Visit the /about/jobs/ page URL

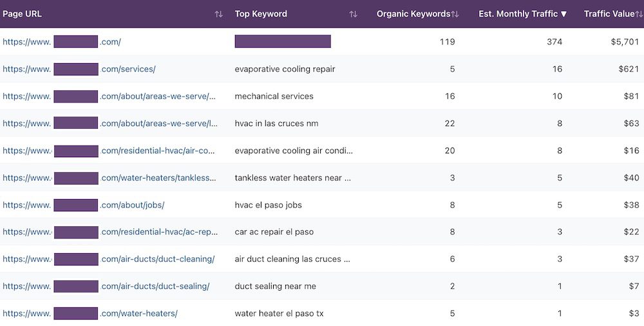pos(132,205)
